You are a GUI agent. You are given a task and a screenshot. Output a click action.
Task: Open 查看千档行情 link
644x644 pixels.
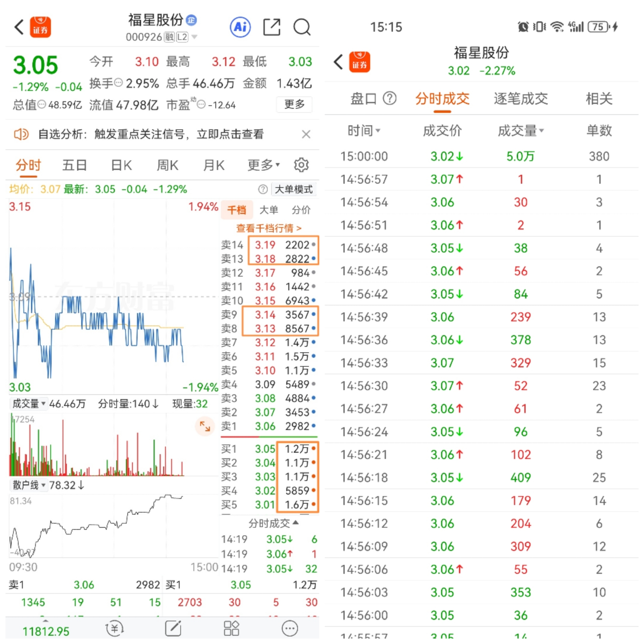[x=269, y=228]
